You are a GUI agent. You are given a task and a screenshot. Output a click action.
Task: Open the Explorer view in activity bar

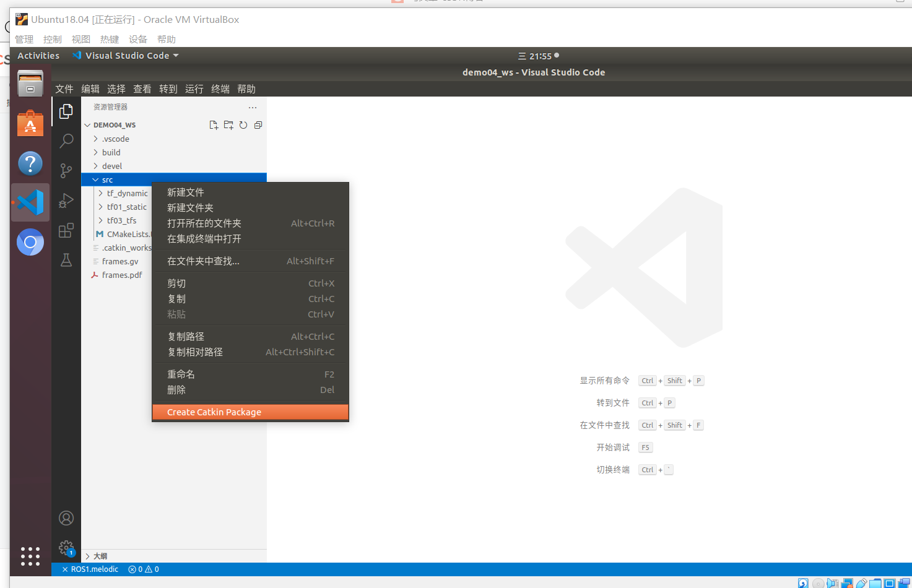(x=66, y=111)
